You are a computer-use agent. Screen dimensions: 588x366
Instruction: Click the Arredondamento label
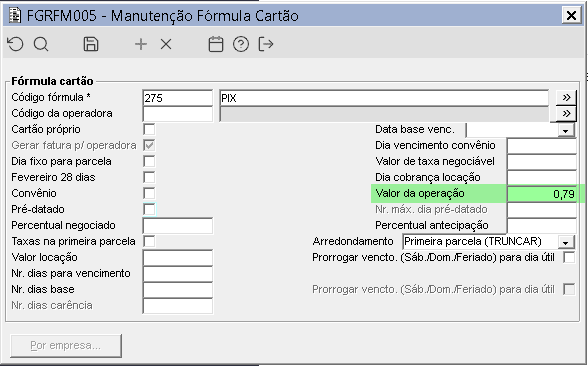click(353, 242)
